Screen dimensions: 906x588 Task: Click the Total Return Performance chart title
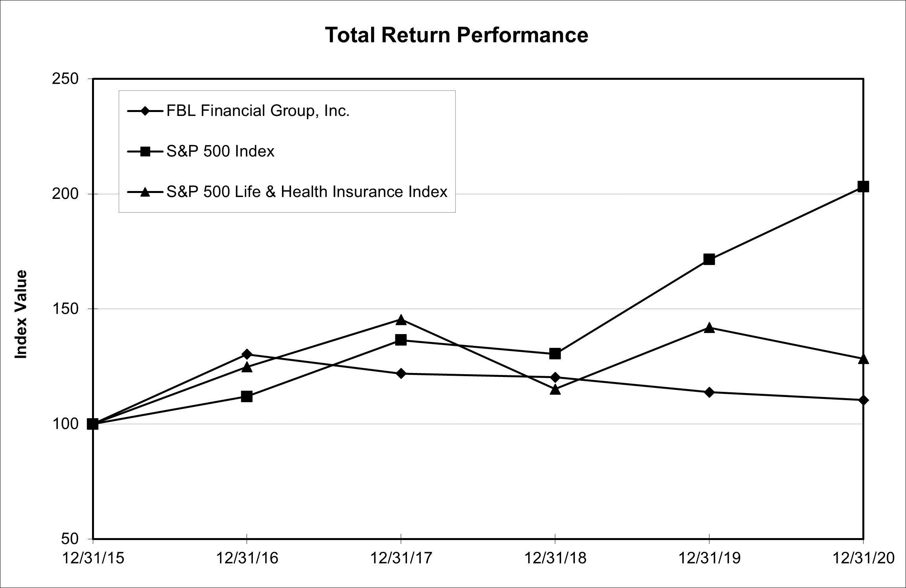[x=457, y=35]
